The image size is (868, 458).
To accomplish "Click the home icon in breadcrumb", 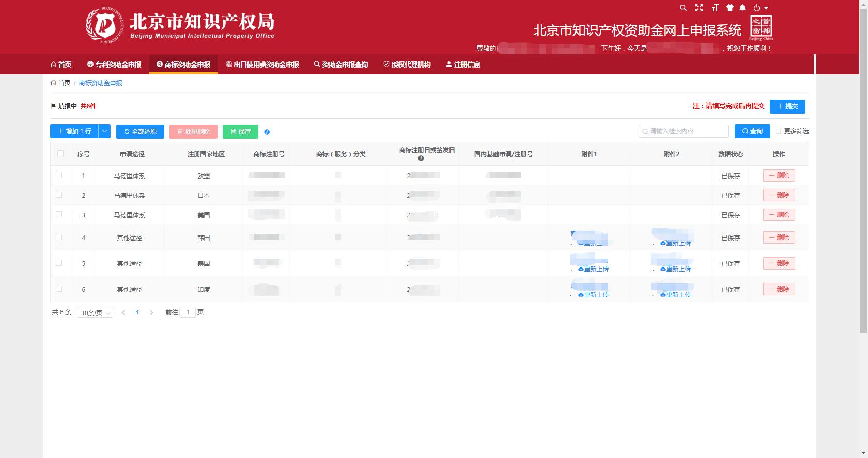I will tap(53, 83).
